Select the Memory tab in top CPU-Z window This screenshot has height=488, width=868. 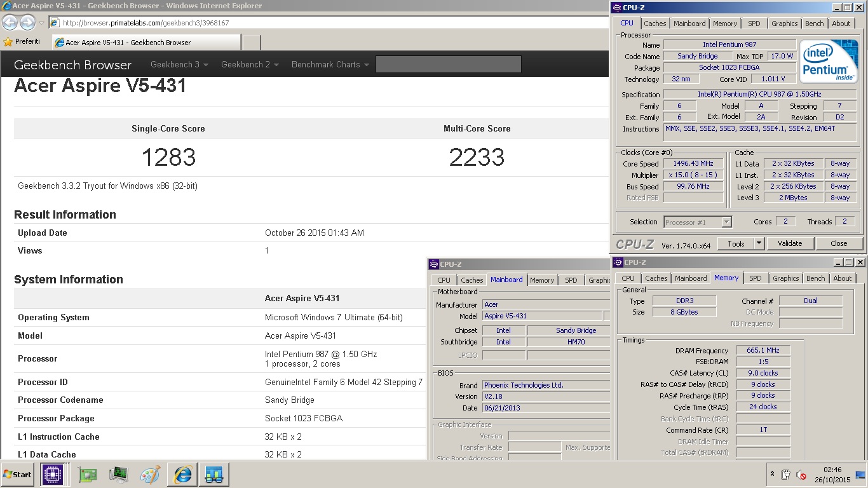point(725,24)
